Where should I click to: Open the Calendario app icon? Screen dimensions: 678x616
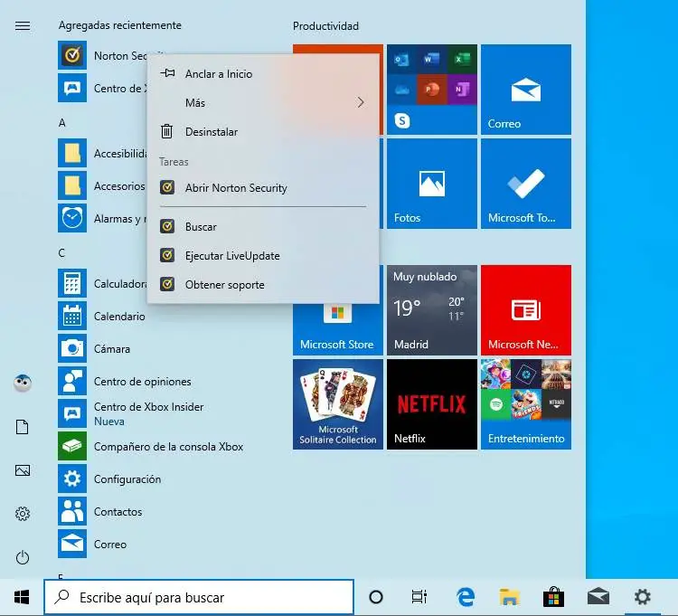72,316
